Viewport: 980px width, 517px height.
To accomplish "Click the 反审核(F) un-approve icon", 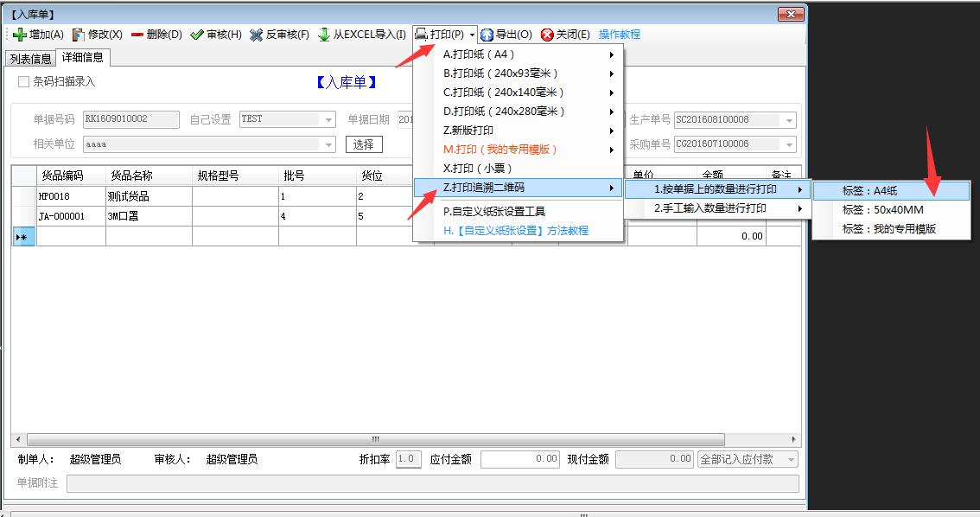I will coord(257,35).
